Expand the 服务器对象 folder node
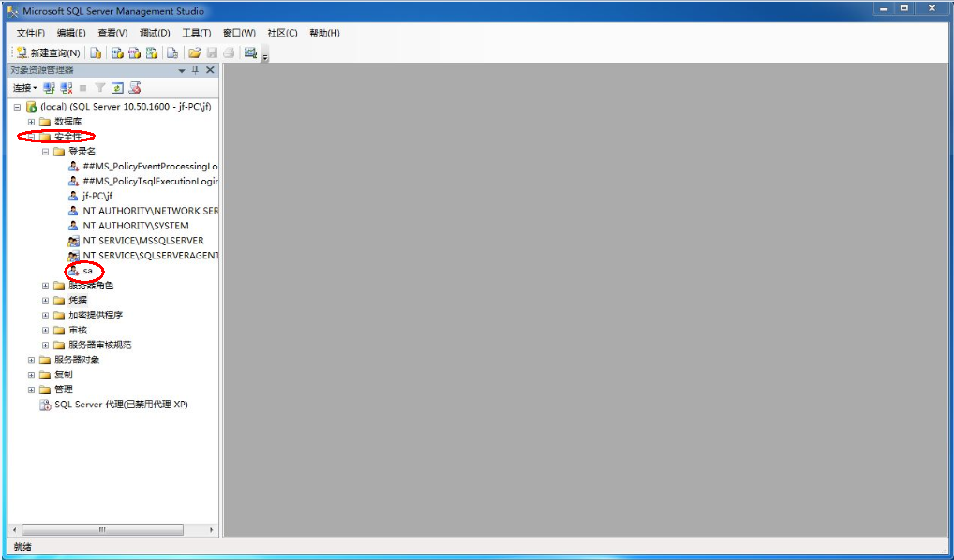The width and height of the screenshot is (954, 560). 31,360
